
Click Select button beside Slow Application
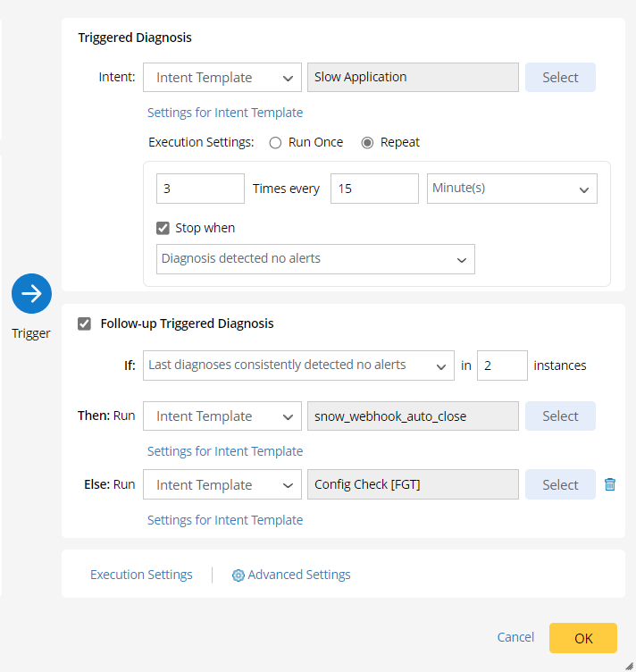pos(560,78)
